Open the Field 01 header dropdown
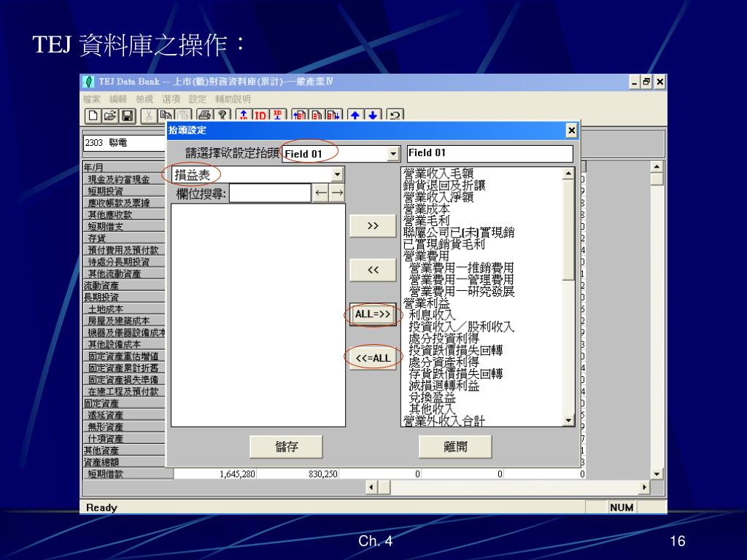Viewport: 747px width, 560px height. (x=393, y=154)
